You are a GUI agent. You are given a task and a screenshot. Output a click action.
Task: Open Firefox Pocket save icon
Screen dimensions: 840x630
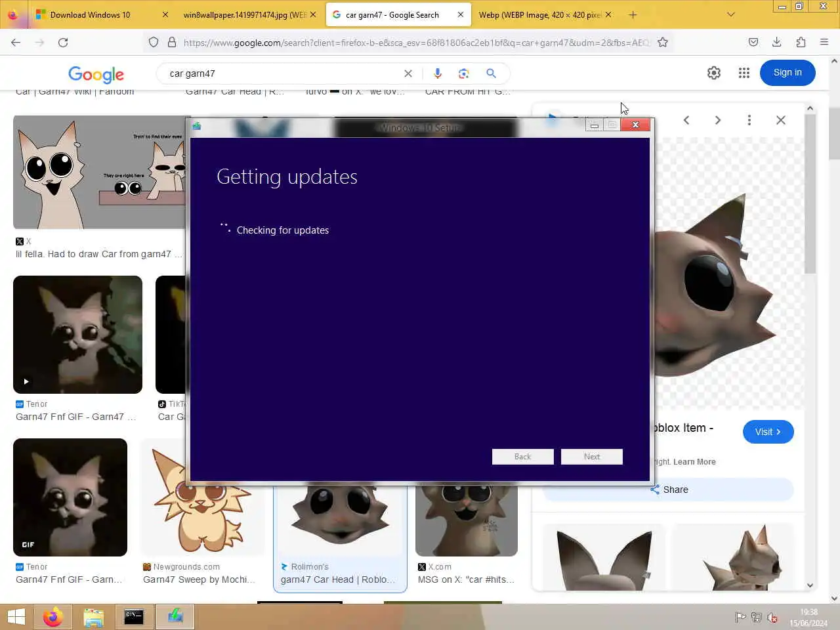[x=753, y=43]
